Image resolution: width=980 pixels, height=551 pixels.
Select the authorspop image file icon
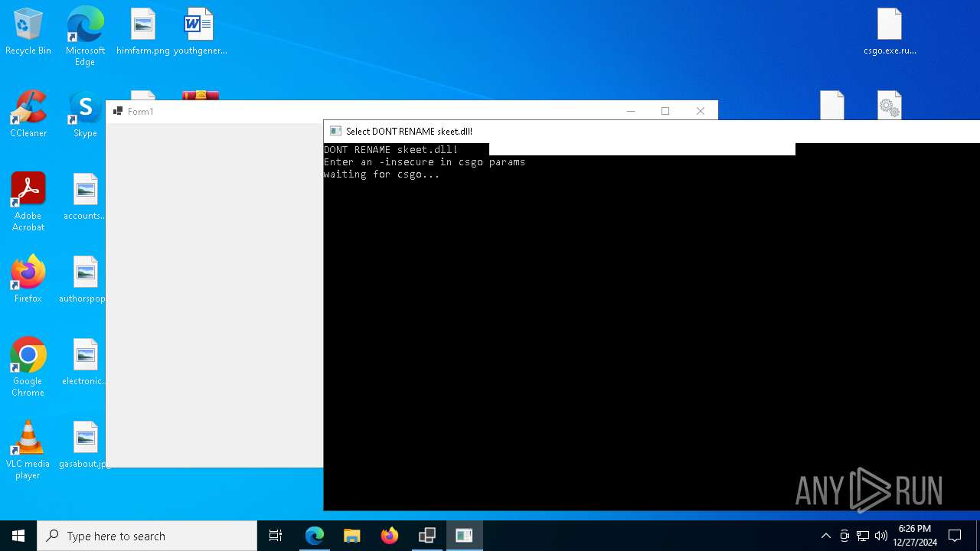(85, 280)
